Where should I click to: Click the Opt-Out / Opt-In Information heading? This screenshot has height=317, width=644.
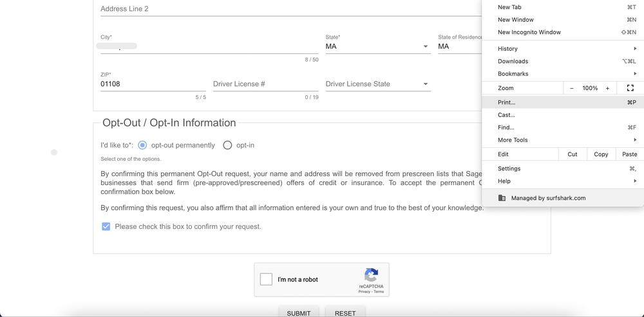(x=169, y=123)
